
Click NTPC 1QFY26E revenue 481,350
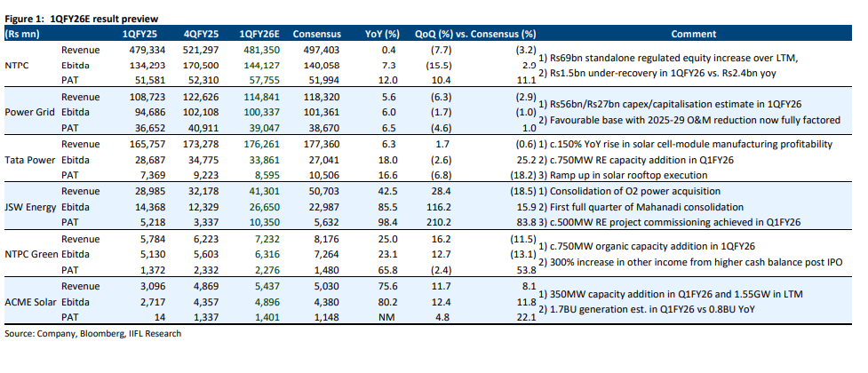[262, 50]
